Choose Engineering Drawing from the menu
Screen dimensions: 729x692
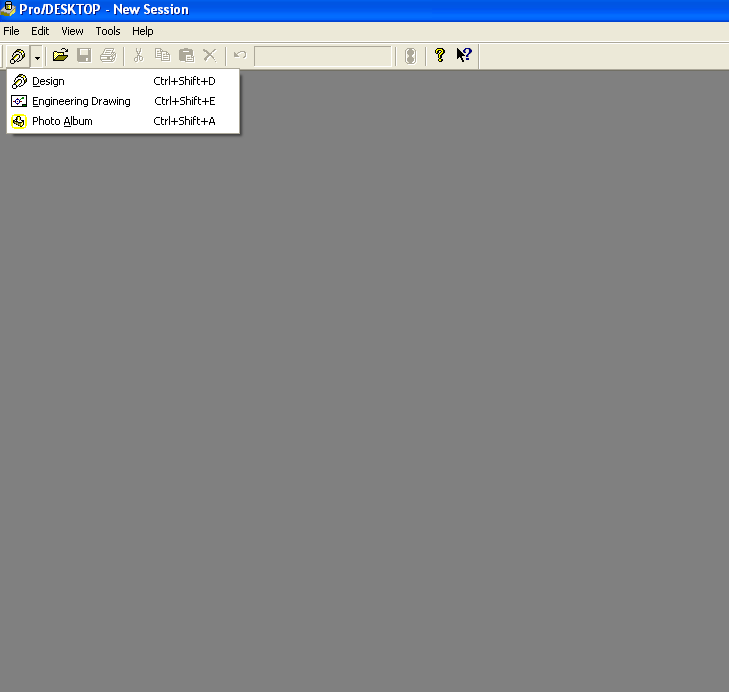[x=123, y=101]
